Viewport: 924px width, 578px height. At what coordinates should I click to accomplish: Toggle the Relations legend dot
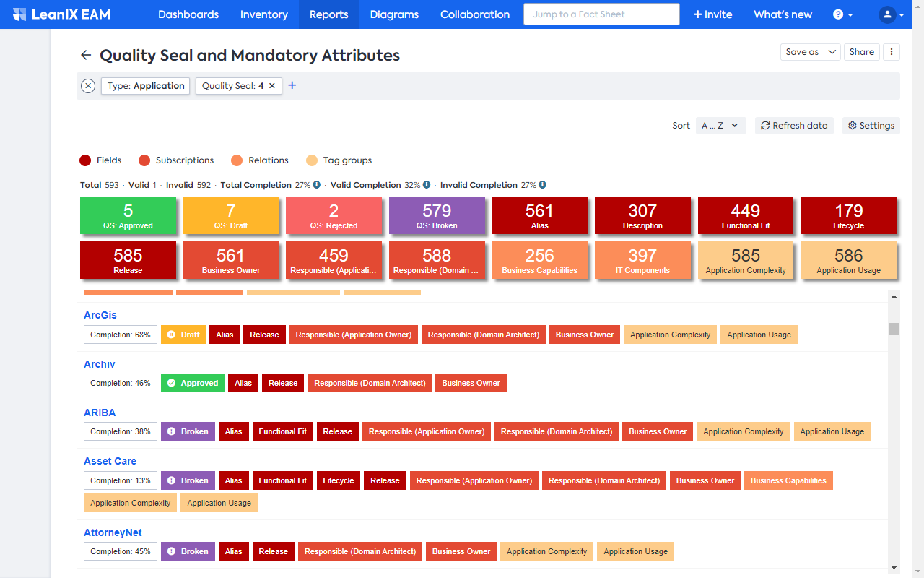pyautogui.click(x=237, y=160)
